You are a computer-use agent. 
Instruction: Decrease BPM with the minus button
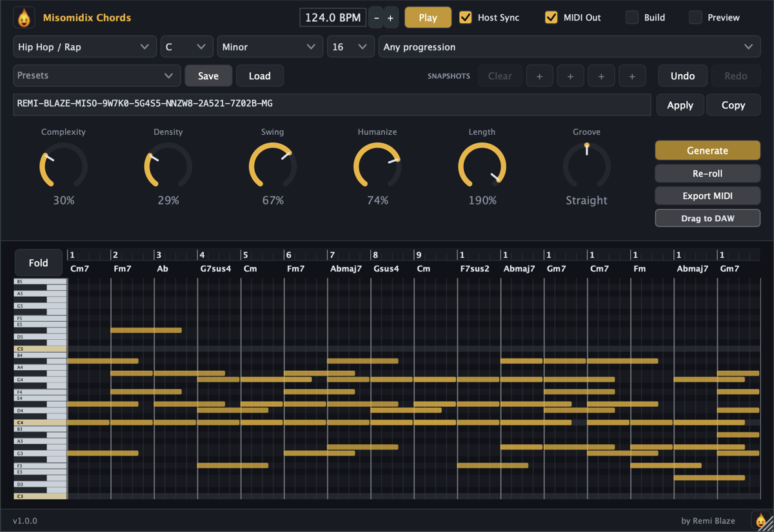(x=377, y=18)
